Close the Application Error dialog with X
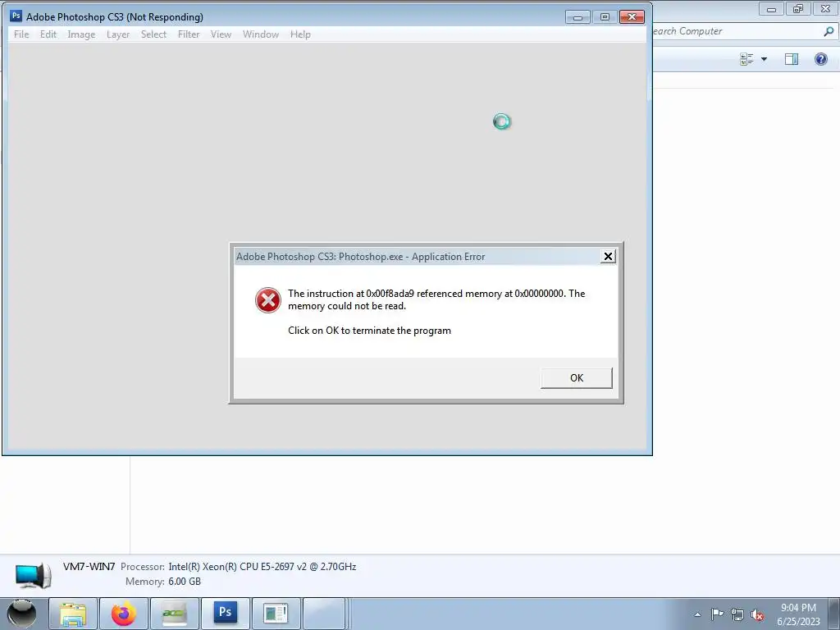 coord(608,257)
